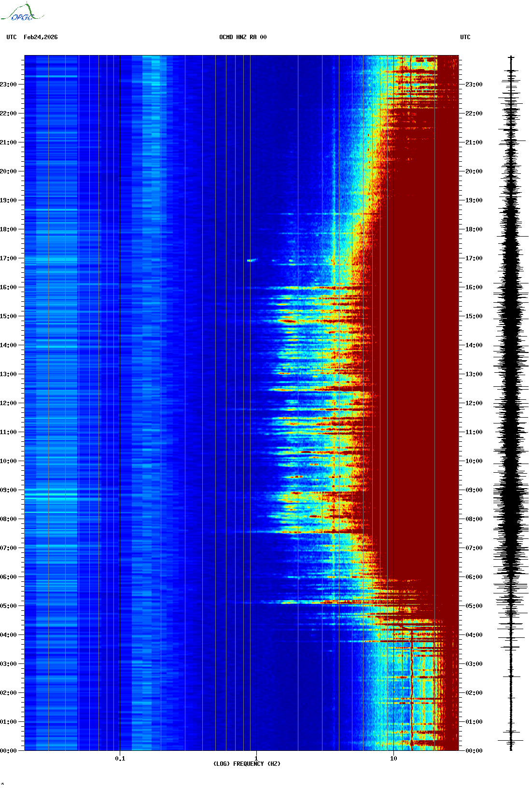Click the 05:00 label on the left time axis

pyautogui.click(x=8, y=606)
